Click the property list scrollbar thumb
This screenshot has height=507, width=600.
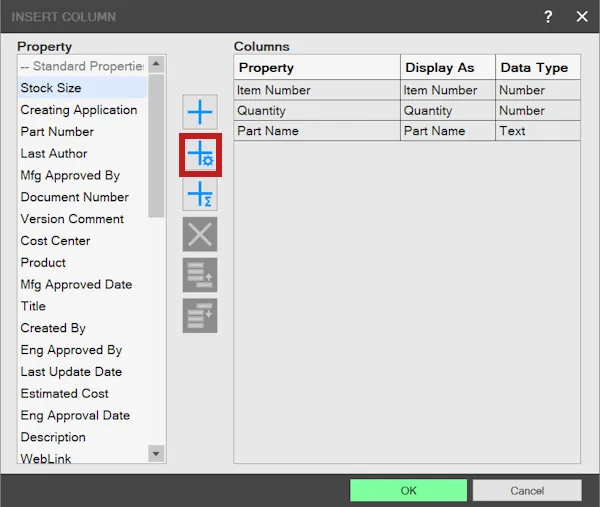[156, 146]
